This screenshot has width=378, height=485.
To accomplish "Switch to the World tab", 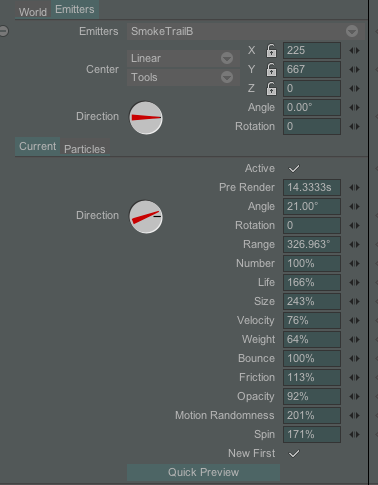I will pyautogui.click(x=33, y=12).
